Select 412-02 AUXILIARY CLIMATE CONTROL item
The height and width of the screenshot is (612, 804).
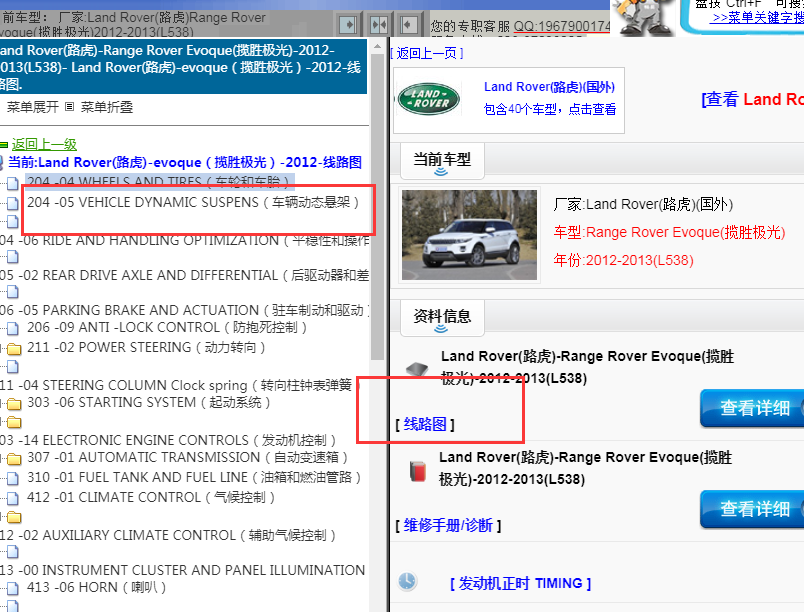tap(168, 535)
